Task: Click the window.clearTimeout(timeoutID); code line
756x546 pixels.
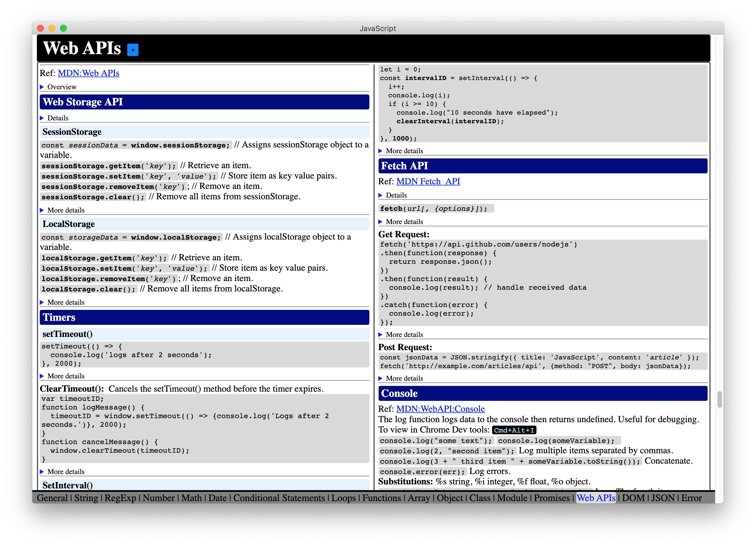Action: tap(120, 451)
